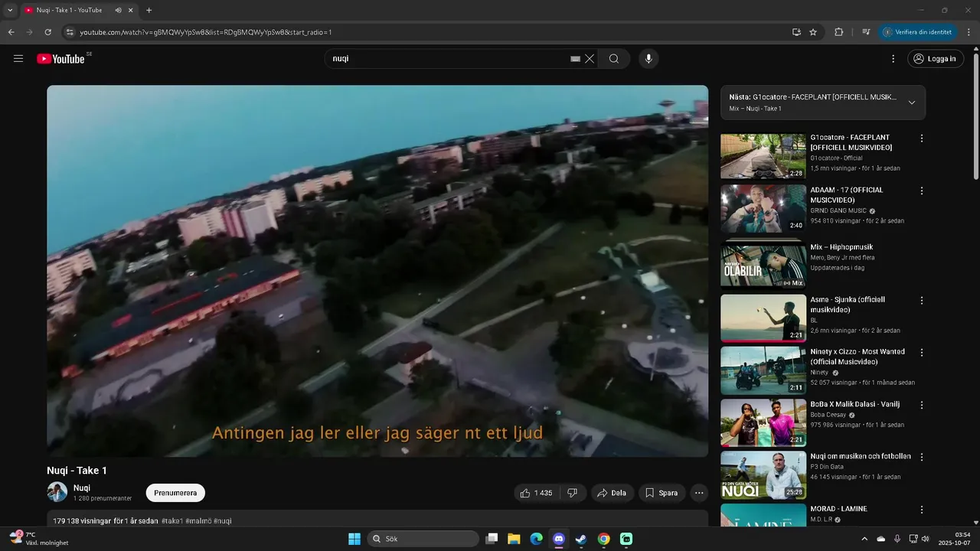The image size is (980, 551).
Task: Click the taskbar Sök search box
Action: coord(423,539)
